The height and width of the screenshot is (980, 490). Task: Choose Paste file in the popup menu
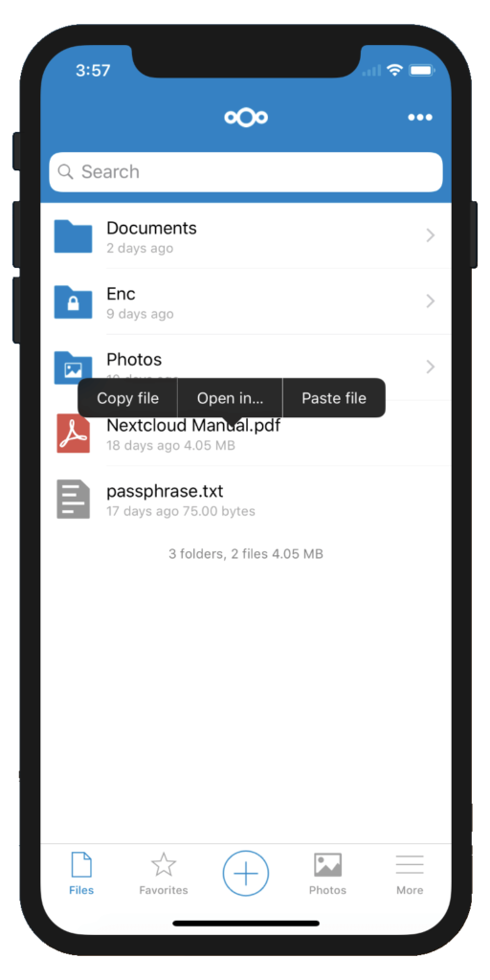click(x=334, y=398)
